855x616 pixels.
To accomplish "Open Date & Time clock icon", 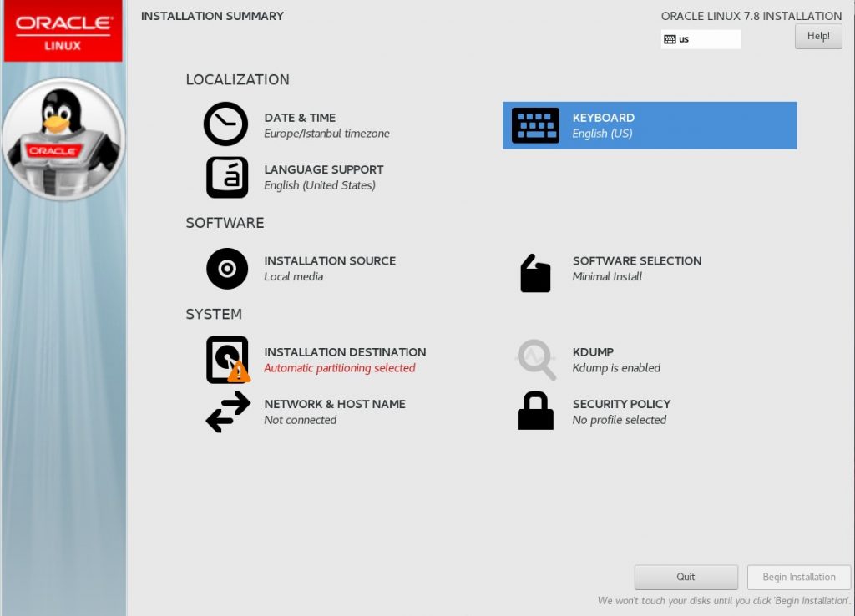I will pyautogui.click(x=225, y=124).
